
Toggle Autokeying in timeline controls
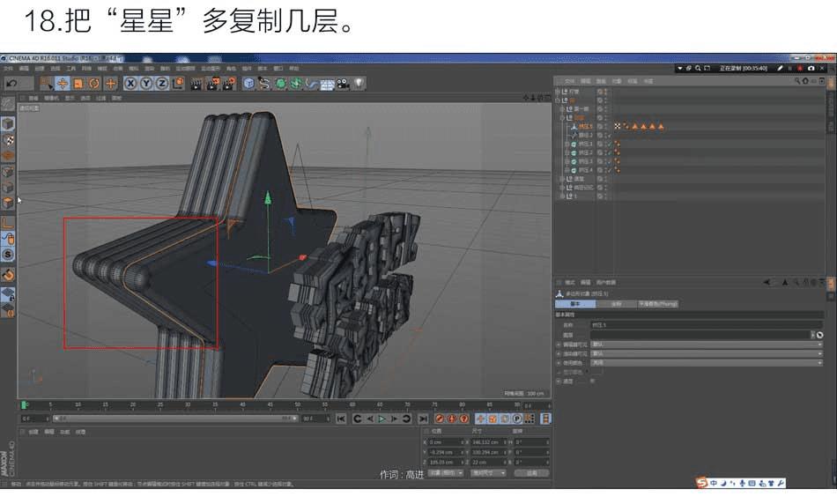point(452,419)
